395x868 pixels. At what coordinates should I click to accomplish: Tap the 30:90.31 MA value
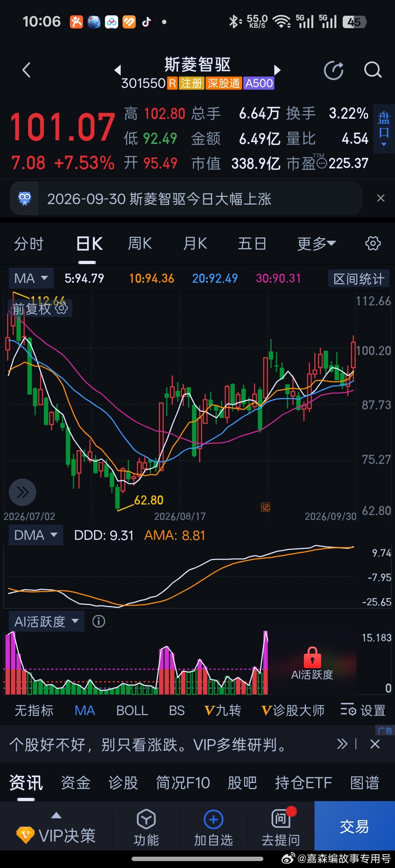pyautogui.click(x=278, y=278)
